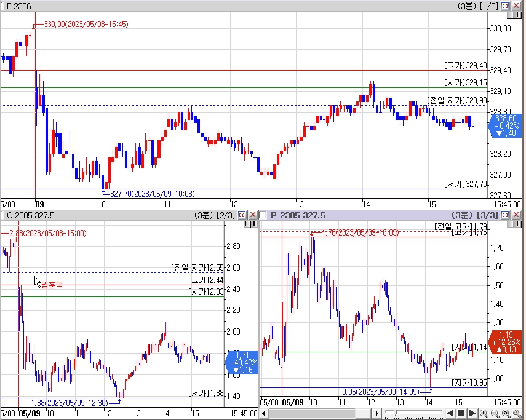
Task: Click the L button in F 2306 chart
Action: coord(510,15)
